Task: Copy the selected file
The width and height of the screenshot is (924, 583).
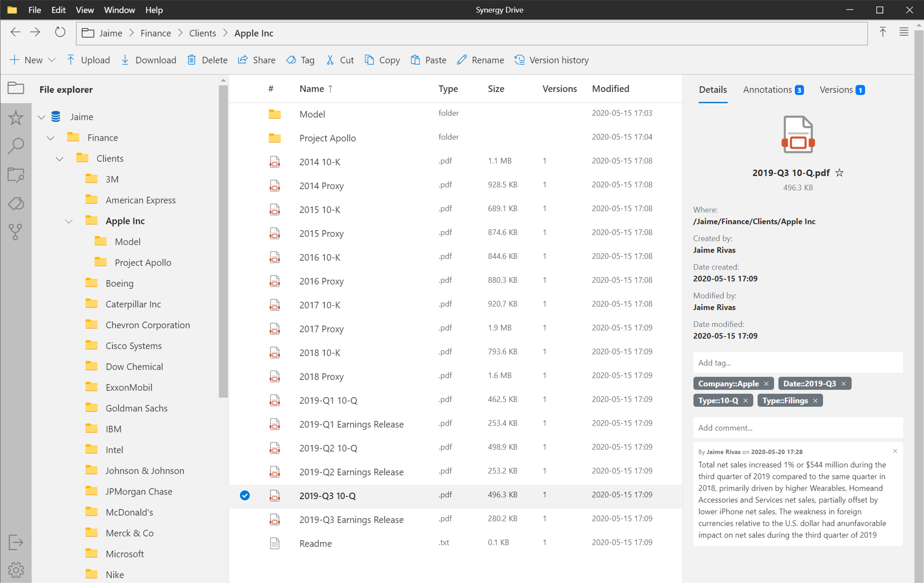Action: [382, 60]
